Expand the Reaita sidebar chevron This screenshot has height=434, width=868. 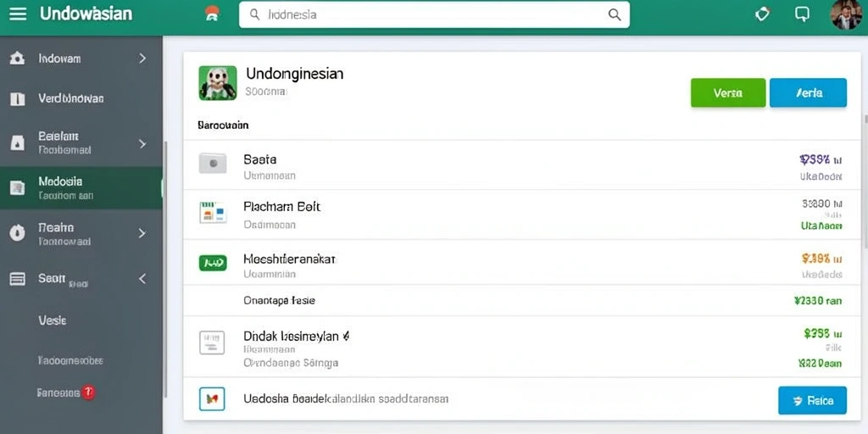pyautogui.click(x=142, y=233)
